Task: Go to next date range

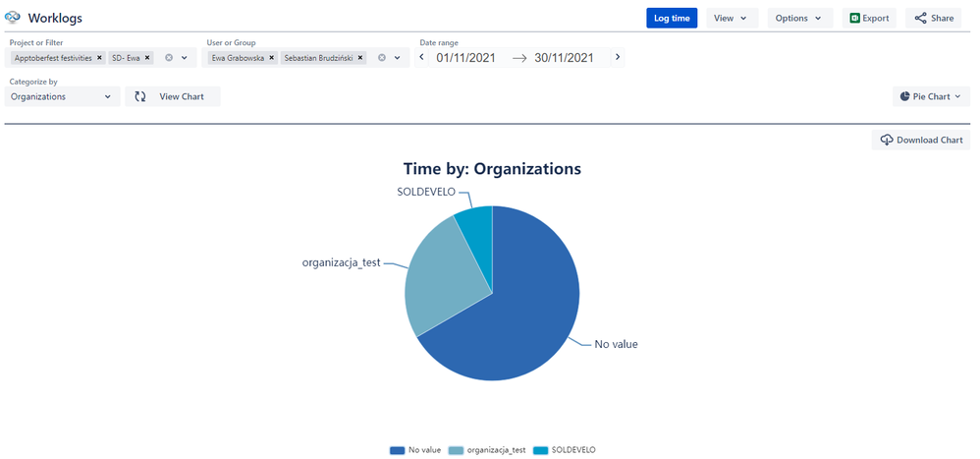Action: point(618,58)
